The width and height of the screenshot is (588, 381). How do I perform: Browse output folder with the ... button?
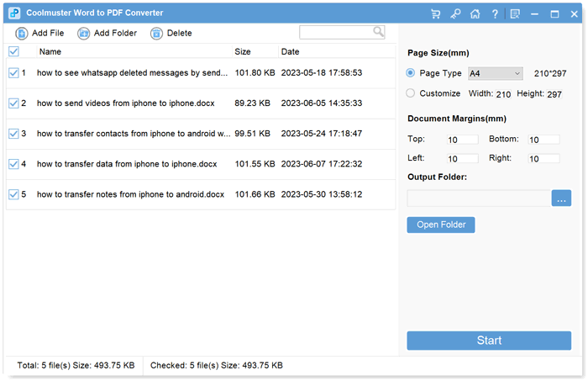coord(561,198)
